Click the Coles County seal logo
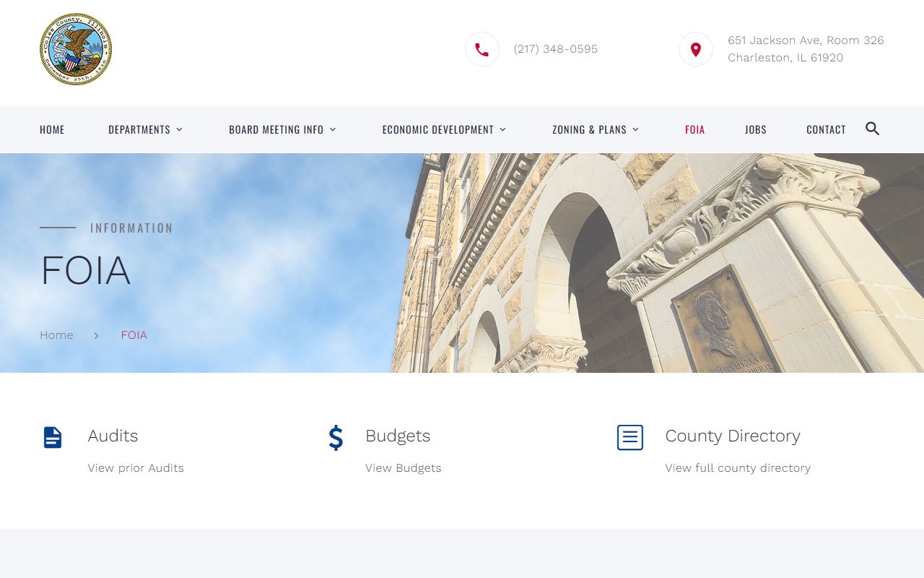924x578 pixels. [x=76, y=49]
